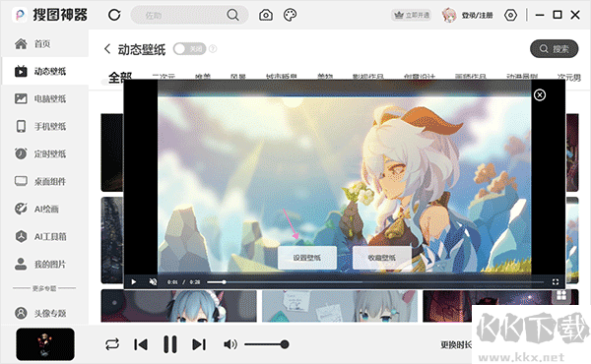Pause wallpaper playback in bottom bar

click(169, 344)
